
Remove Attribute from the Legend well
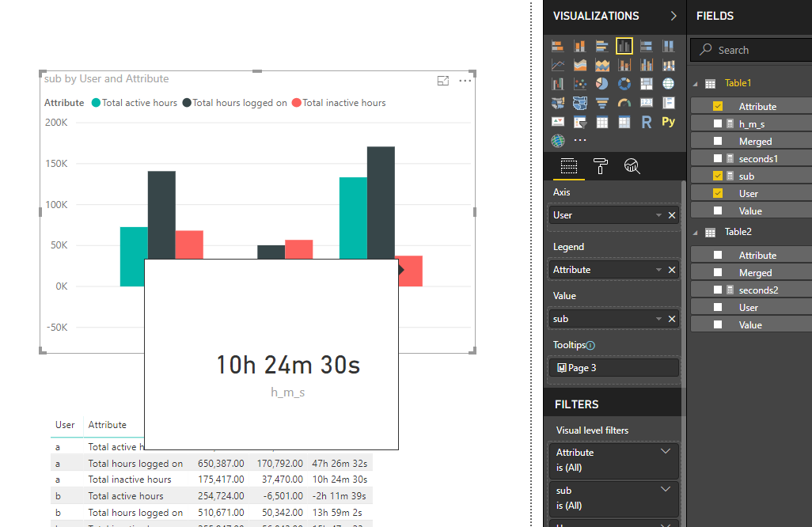point(672,270)
